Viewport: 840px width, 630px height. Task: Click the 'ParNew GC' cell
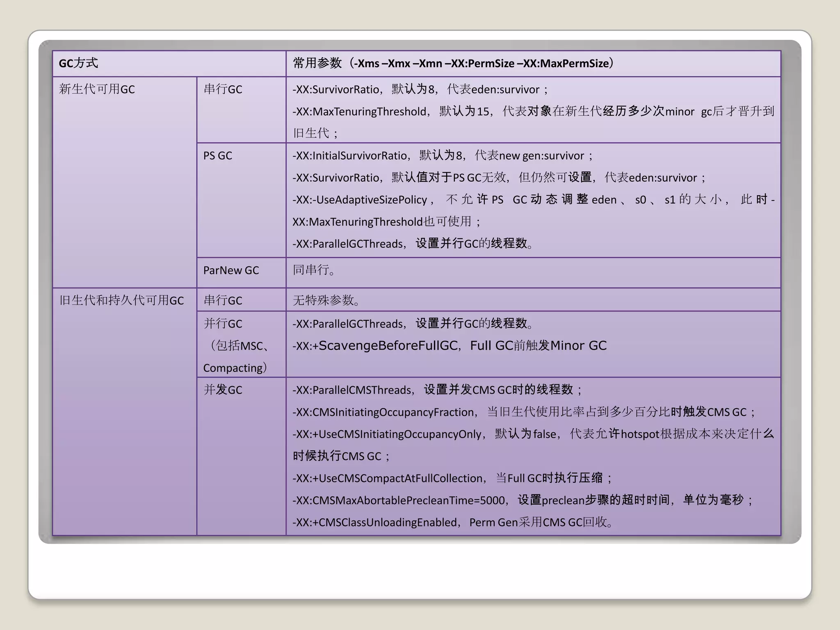(x=241, y=273)
